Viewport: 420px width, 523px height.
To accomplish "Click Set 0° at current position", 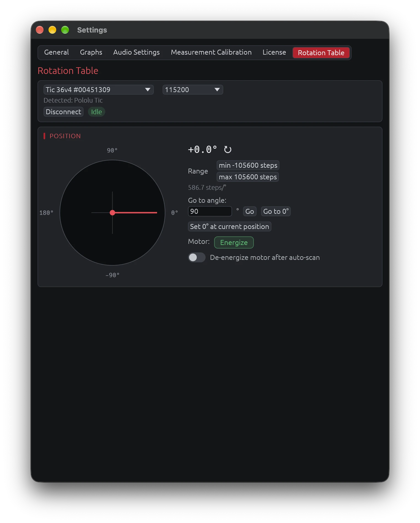I will 230,226.
